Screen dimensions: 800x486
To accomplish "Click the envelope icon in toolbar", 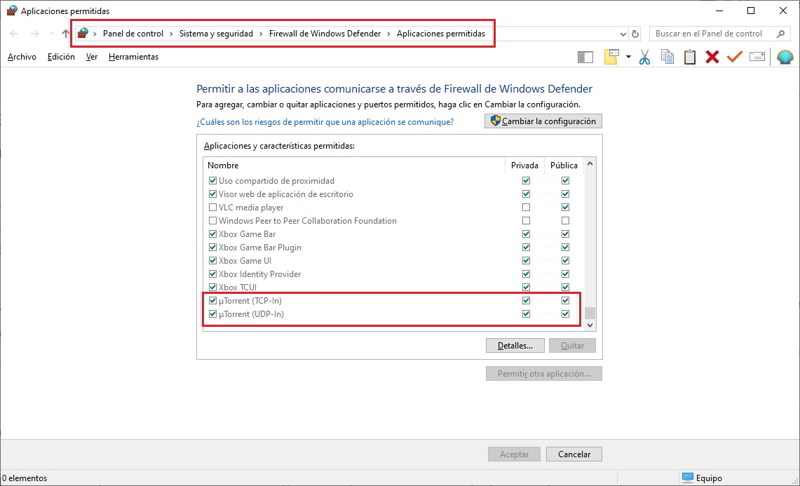I will click(757, 57).
